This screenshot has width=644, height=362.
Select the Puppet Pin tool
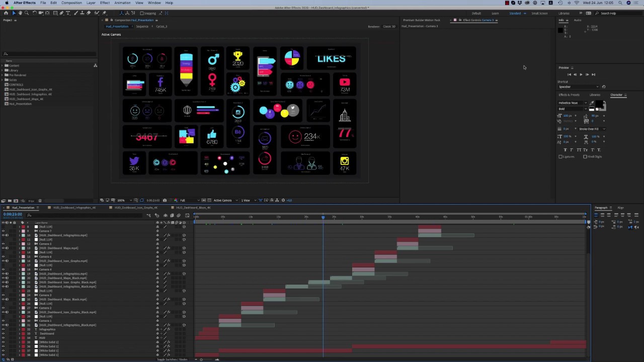point(104,13)
